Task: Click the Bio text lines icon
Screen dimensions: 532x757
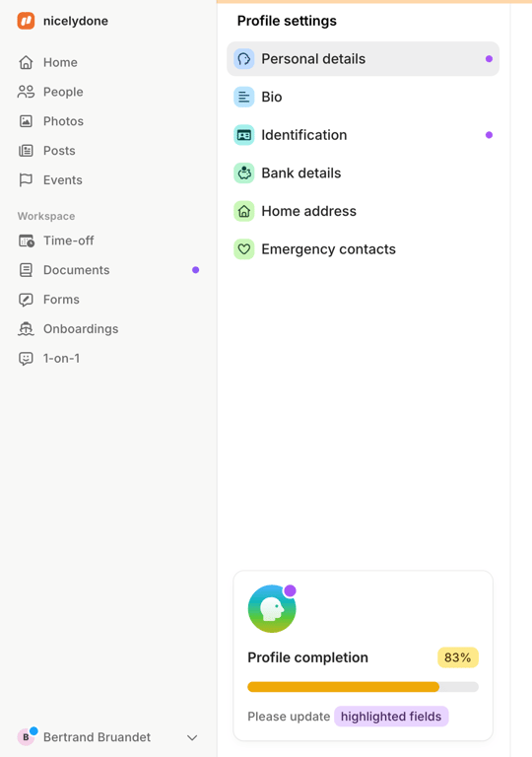Action: click(244, 97)
